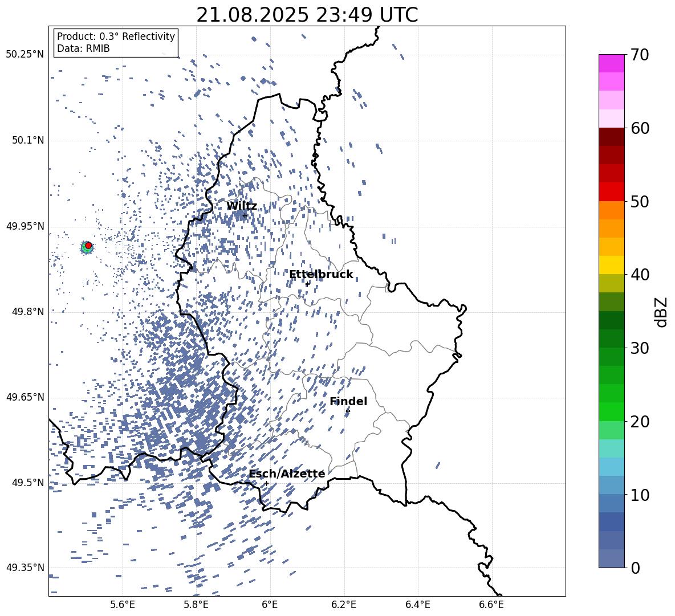Click the 49.35°N latitude label

pos(25,568)
